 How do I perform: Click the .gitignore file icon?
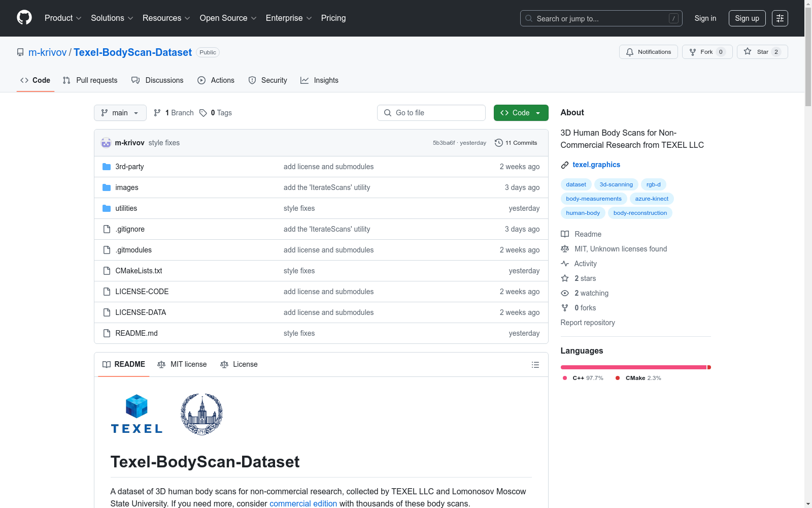107,229
